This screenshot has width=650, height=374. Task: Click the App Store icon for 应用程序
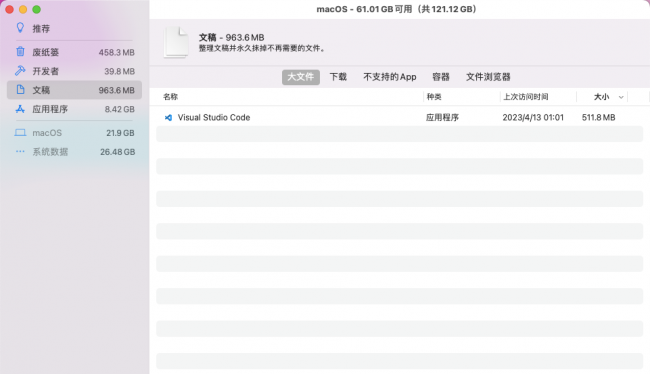click(x=20, y=109)
